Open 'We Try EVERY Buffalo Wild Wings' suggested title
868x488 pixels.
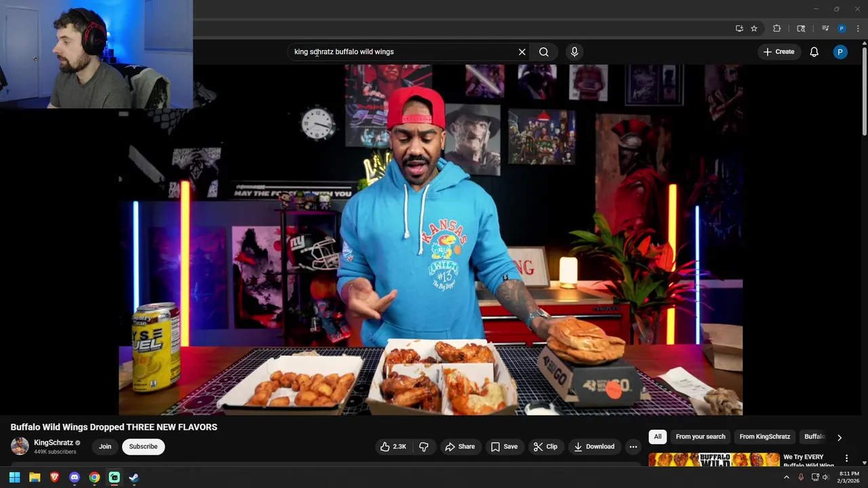808,461
